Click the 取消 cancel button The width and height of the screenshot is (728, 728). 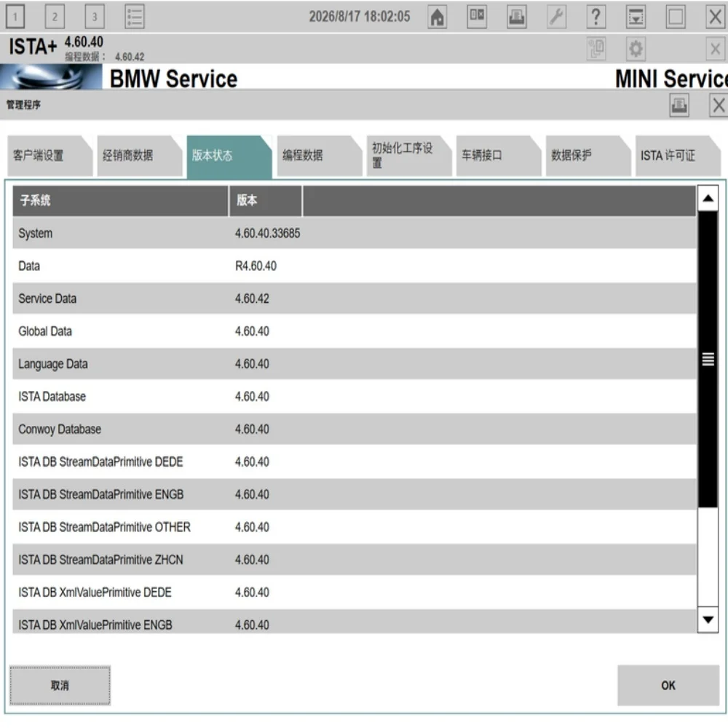tap(60, 685)
